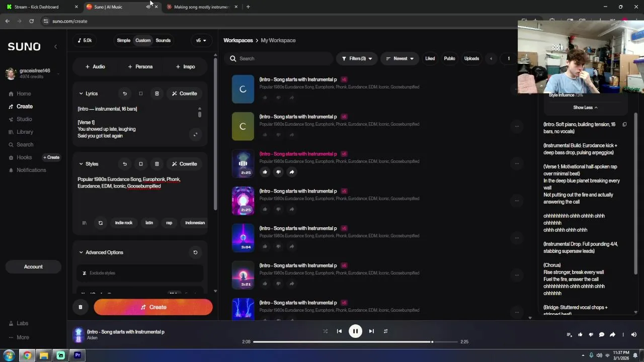Skip to the next track
The width and height of the screenshot is (644, 362).
coord(371,331)
